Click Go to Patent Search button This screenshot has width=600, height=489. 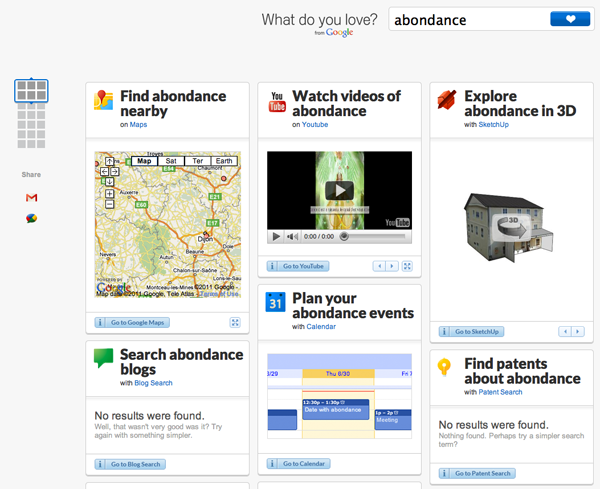(x=477, y=473)
